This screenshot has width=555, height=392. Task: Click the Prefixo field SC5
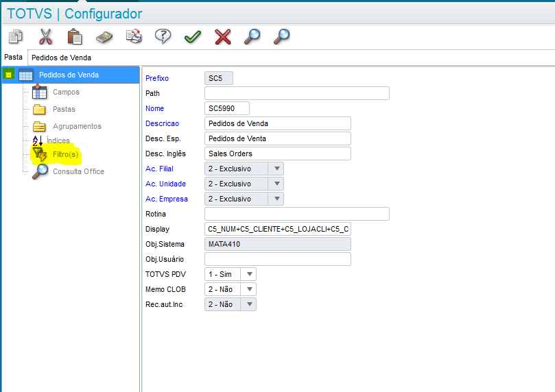219,78
